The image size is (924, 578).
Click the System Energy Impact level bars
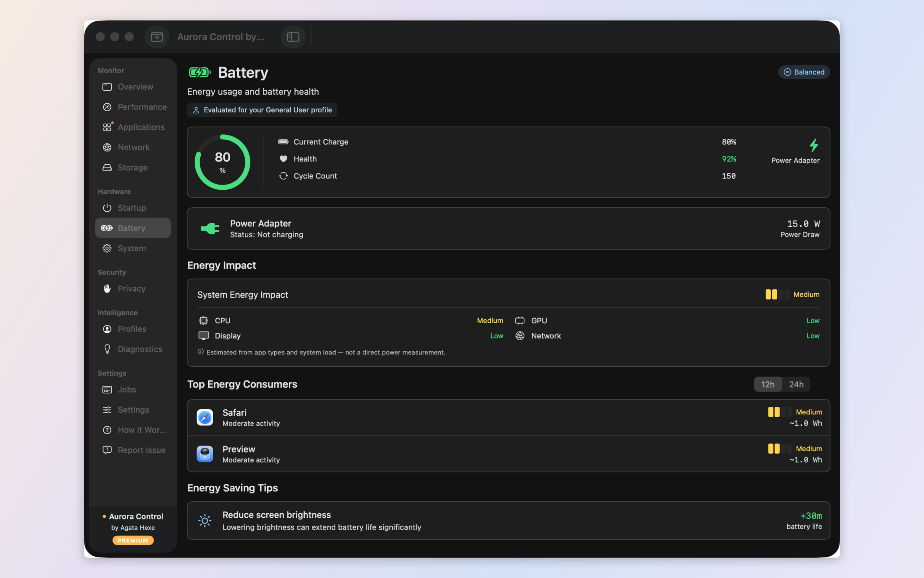777,295
